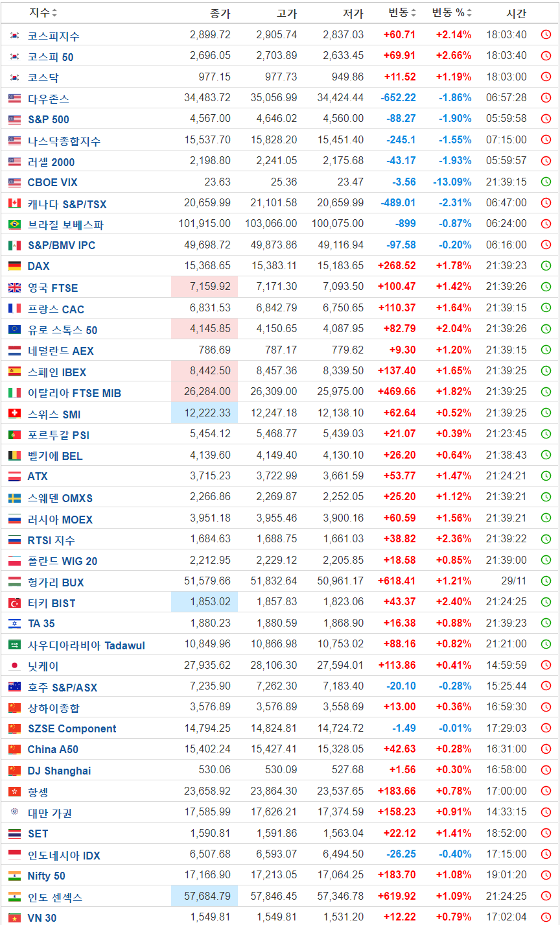
Task: Open the TA 35 link
Action: pyautogui.click(x=41, y=623)
